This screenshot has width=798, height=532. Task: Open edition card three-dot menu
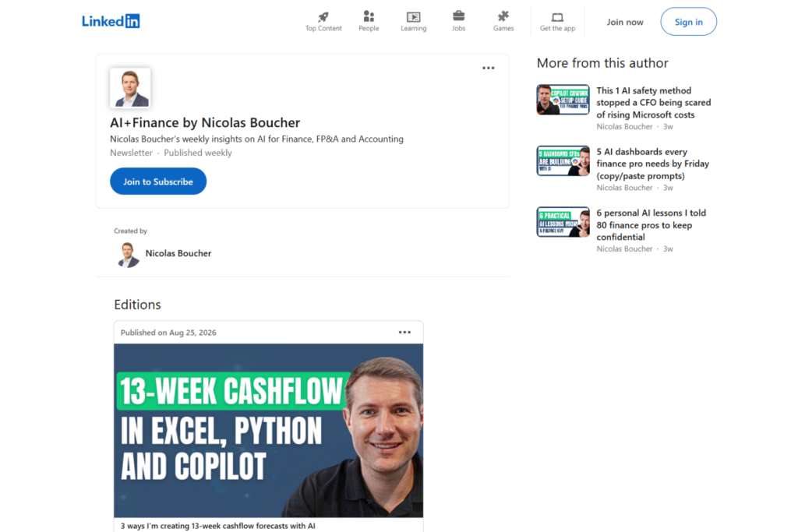(x=404, y=332)
